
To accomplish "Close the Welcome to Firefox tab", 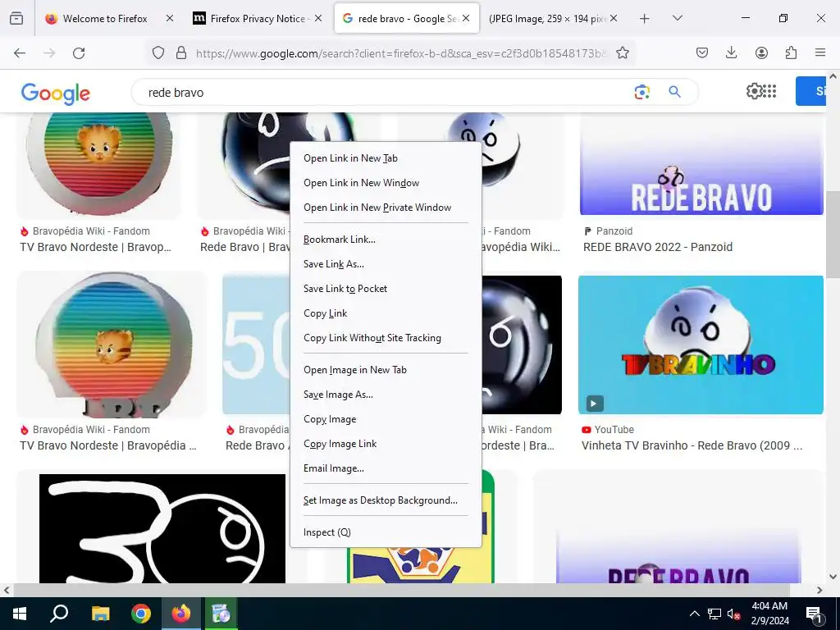I will pos(169,18).
